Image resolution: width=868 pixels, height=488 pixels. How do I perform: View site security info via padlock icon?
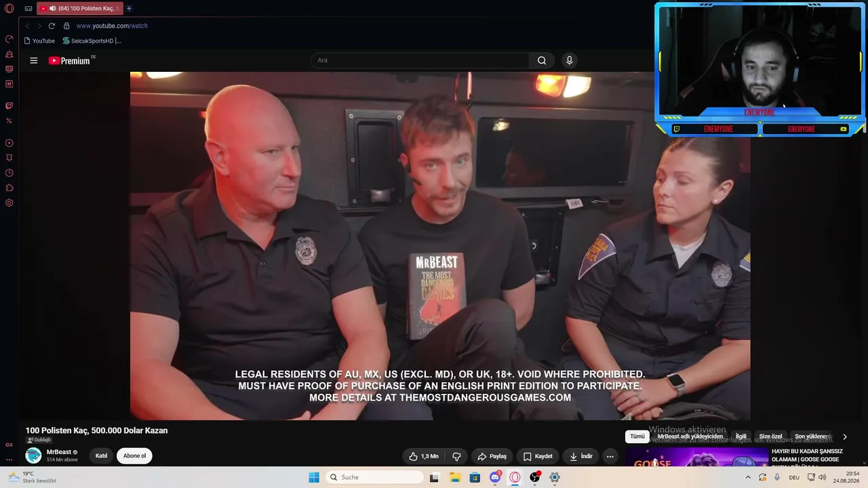click(66, 26)
